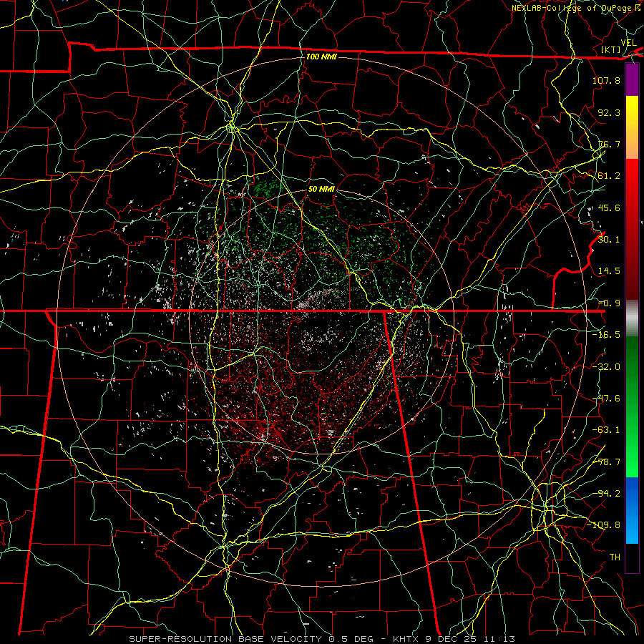Pick the green segment of the color bar

pos(632,406)
